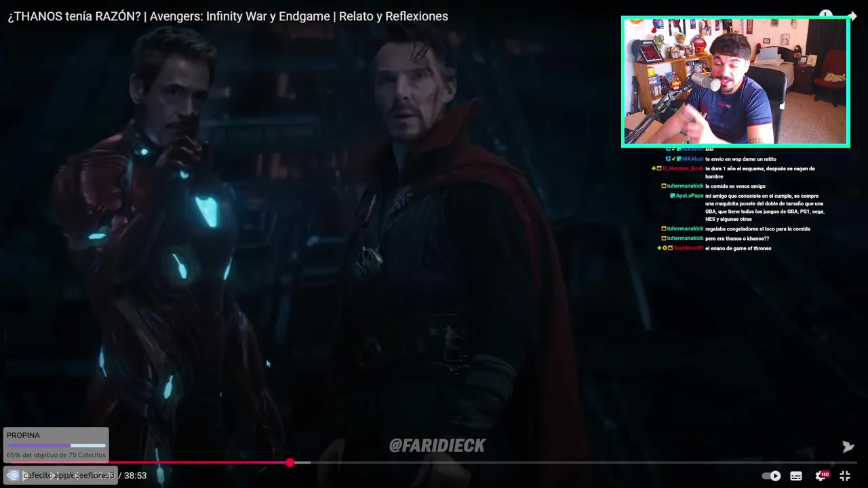This screenshot has width=868, height=488.
Task: Click chat username 'ApaLaPapa'
Action: pyautogui.click(x=689, y=196)
